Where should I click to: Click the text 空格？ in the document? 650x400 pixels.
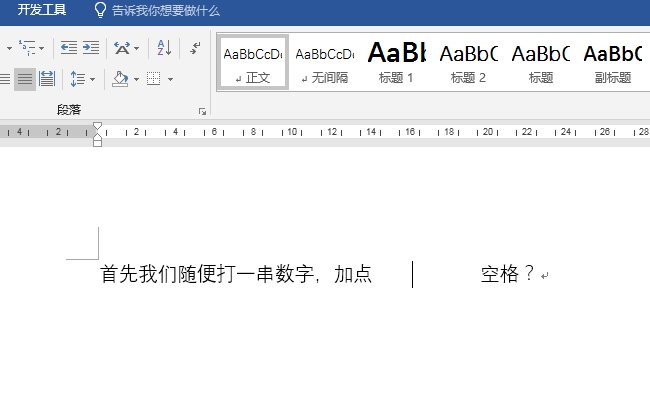(508, 274)
